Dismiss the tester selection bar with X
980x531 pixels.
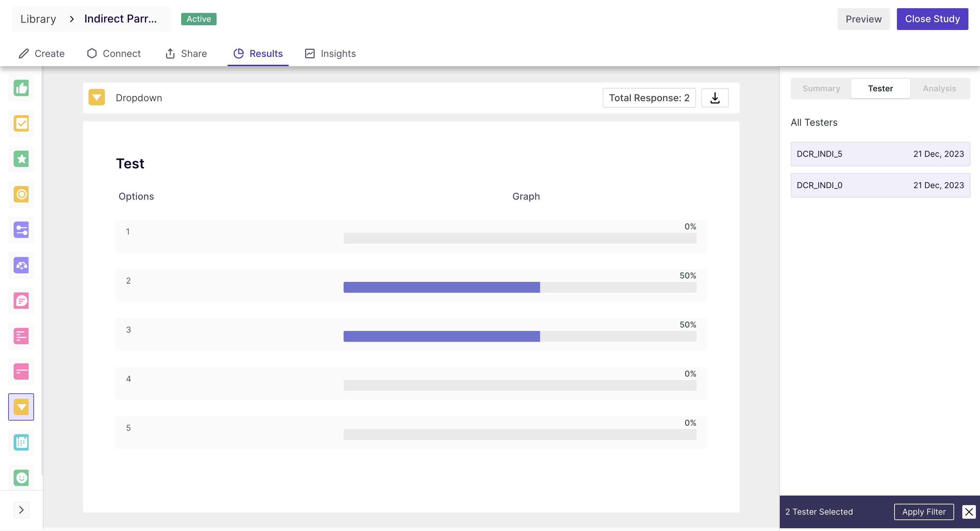pos(968,512)
